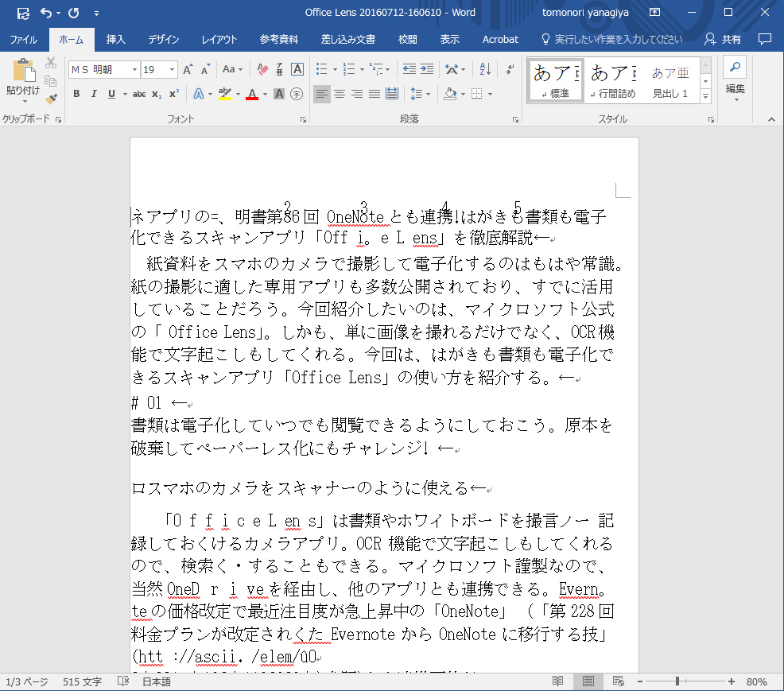Viewport: 784px width, 691px height.
Task: Click the Subscript x₂ icon
Action: click(x=157, y=94)
